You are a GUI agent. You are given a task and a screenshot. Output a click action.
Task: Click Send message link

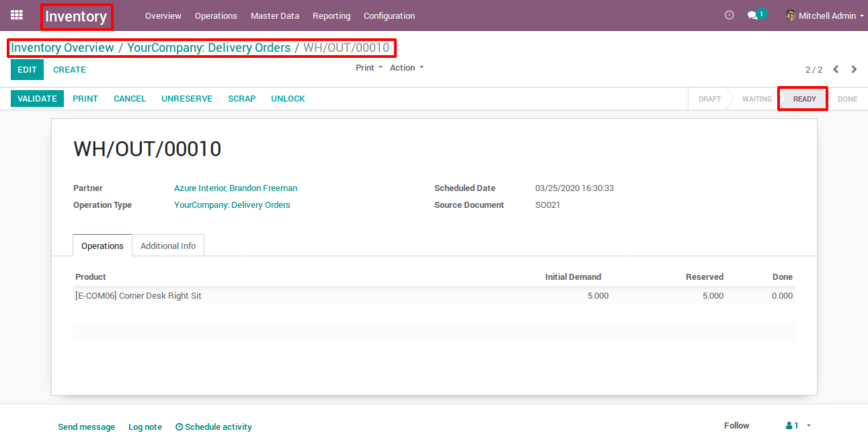click(x=86, y=427)
